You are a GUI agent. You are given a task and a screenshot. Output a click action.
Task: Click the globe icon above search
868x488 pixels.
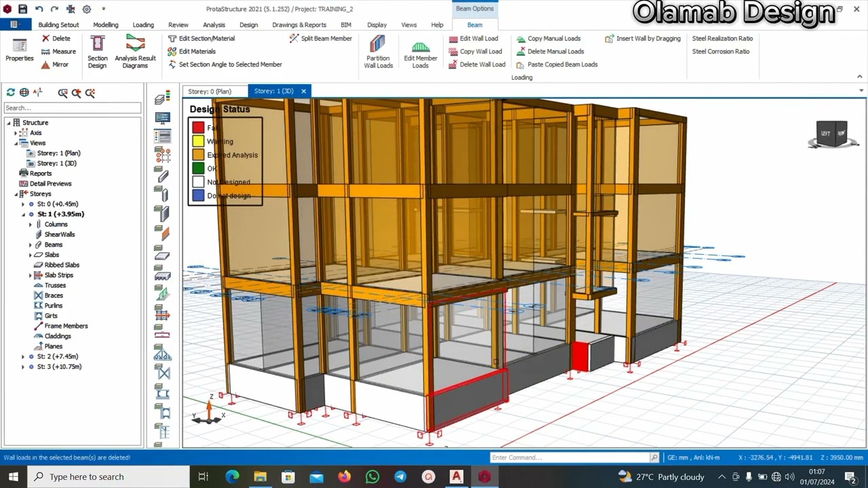click(24, 92)
